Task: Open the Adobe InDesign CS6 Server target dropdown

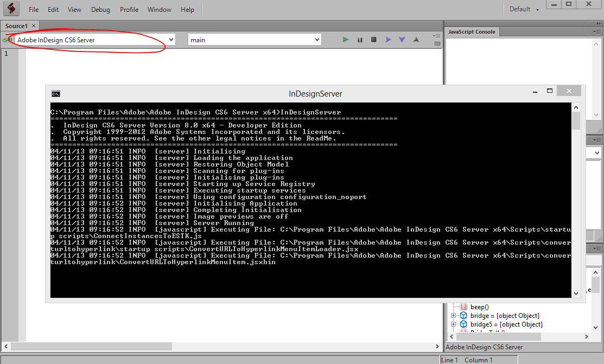Action: click(95, 40)
